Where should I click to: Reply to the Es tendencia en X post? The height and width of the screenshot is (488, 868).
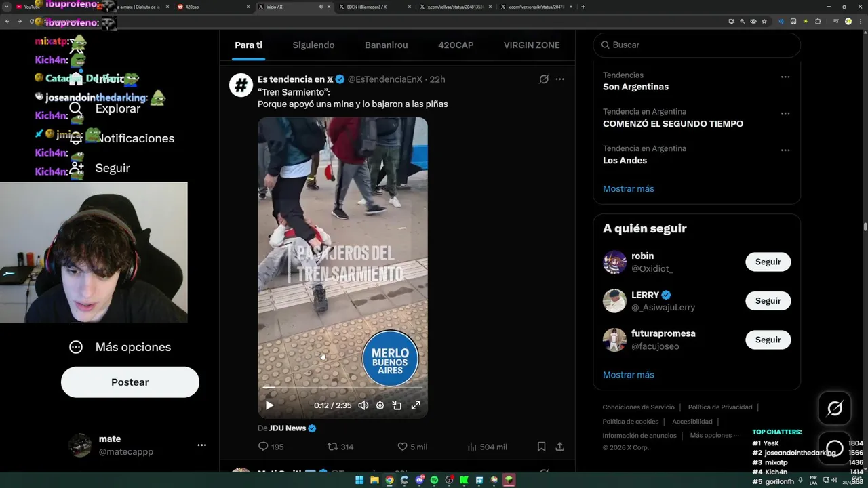point(271,447)
